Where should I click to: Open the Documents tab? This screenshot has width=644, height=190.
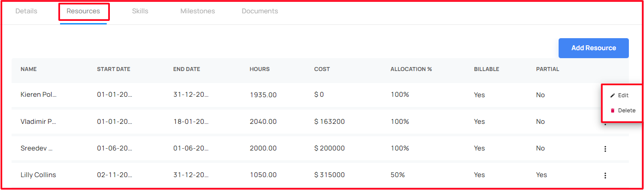tap(260, 11)
